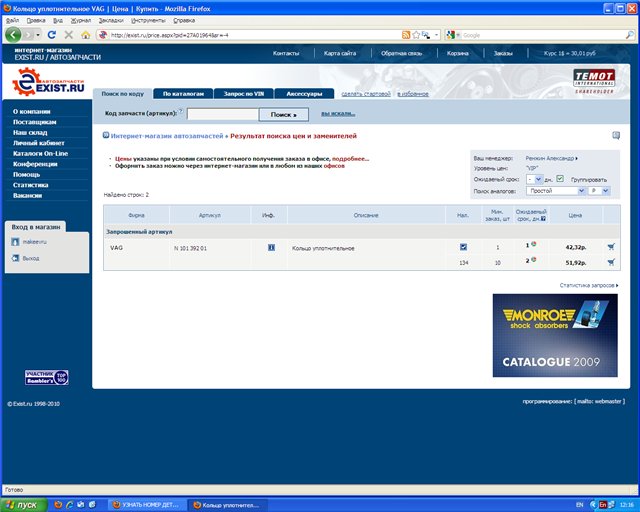Open the Firefox home page icon
The width and height of the screenshot is (640, 512).
85,35
